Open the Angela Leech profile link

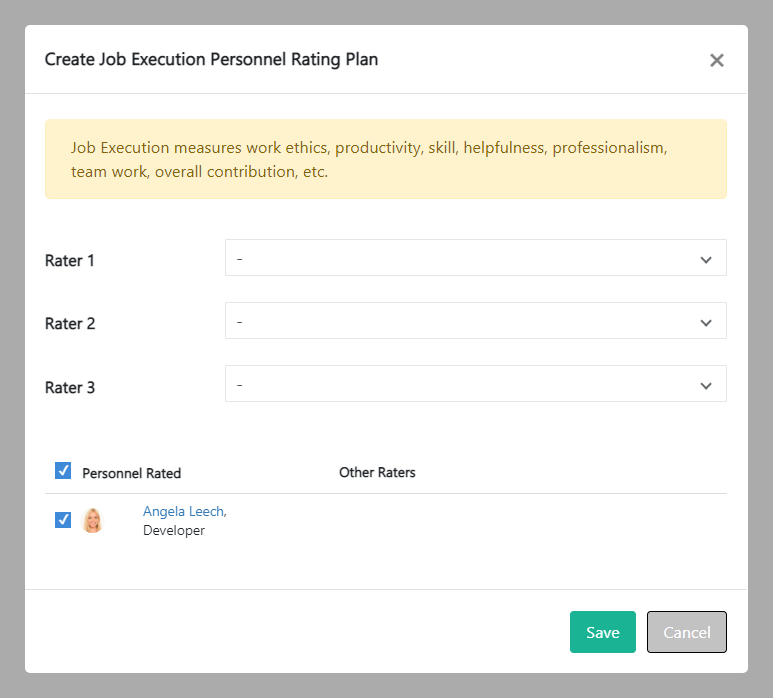(184, 511)
